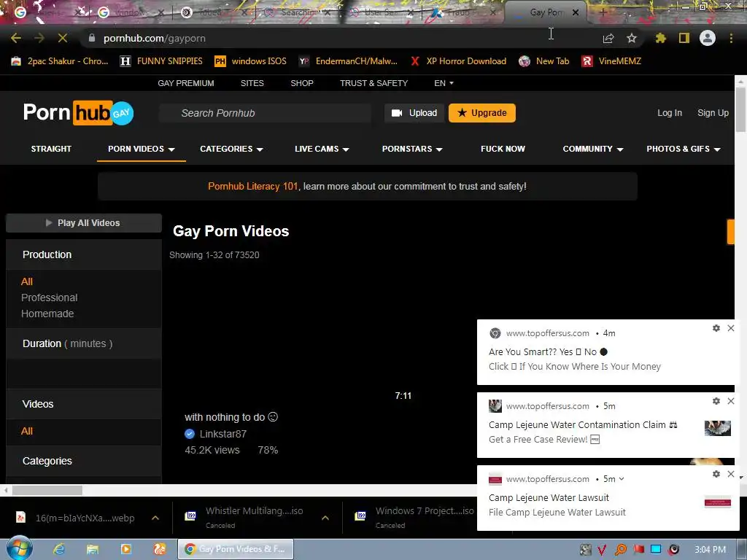Expand the PORN VIDEOS nav dropdown
Viewport: 747px width, 560px height.
coord(141,149)
